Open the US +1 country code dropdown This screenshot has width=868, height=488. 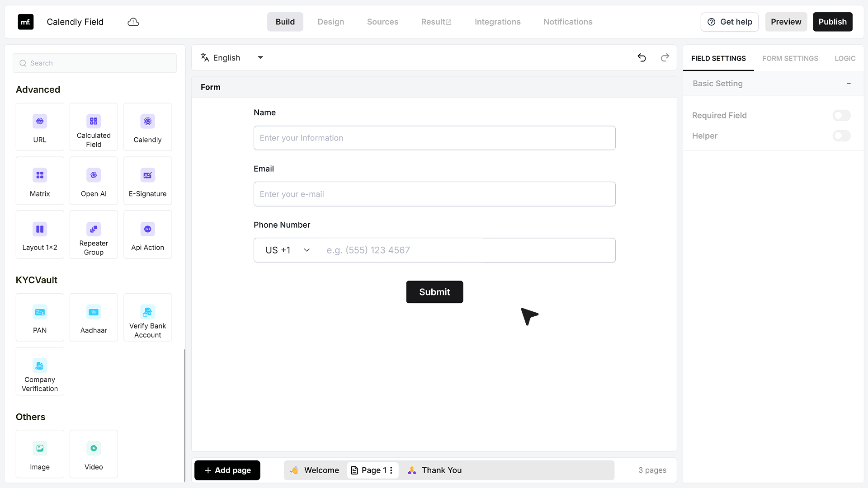288,250
